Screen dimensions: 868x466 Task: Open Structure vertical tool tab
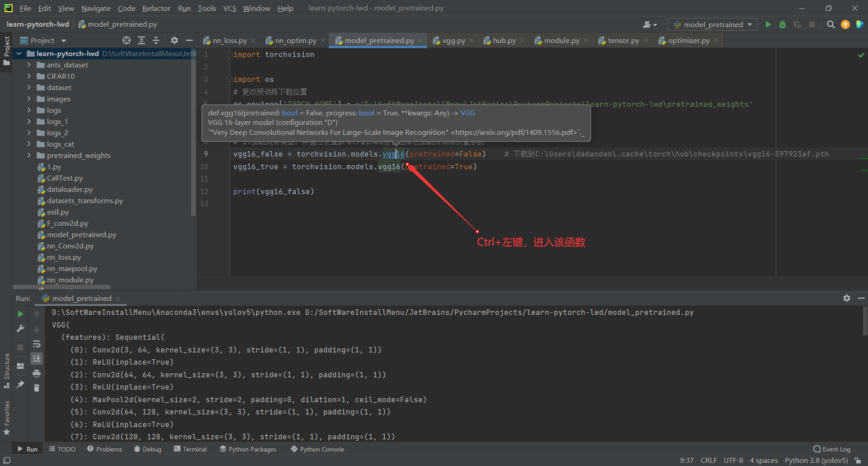pyautogui.click(x=7, y=371)
